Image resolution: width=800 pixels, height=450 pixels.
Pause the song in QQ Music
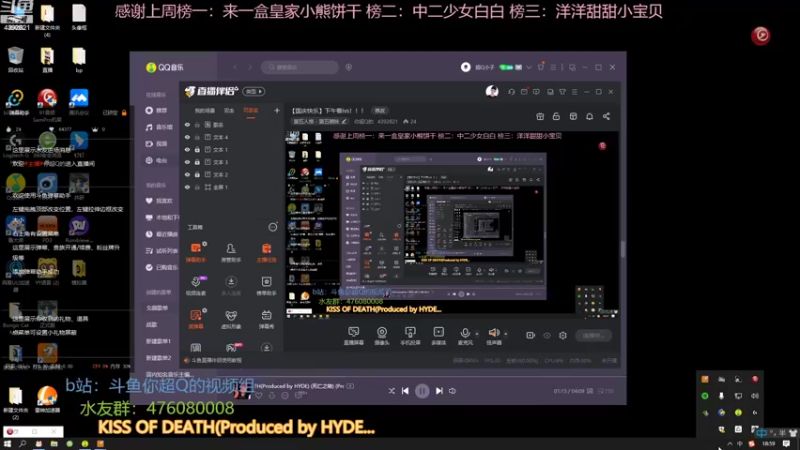[422, 391]
